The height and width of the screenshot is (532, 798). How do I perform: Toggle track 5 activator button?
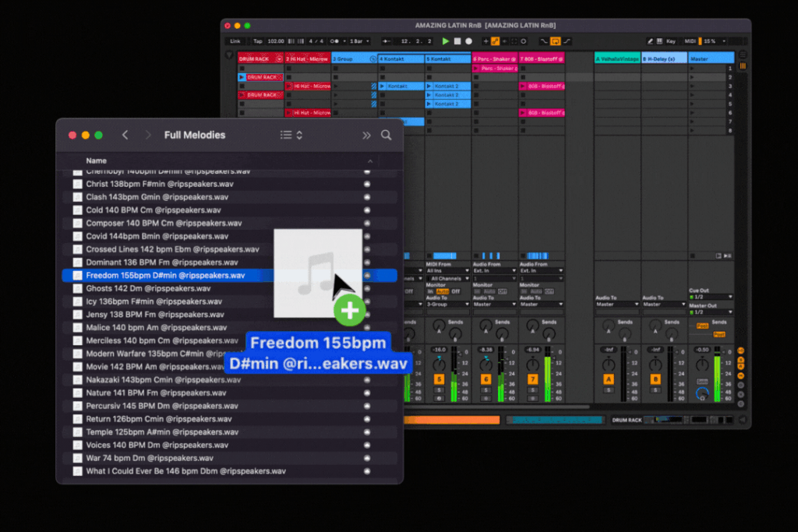pyautogui.click(x=439, y=379)
